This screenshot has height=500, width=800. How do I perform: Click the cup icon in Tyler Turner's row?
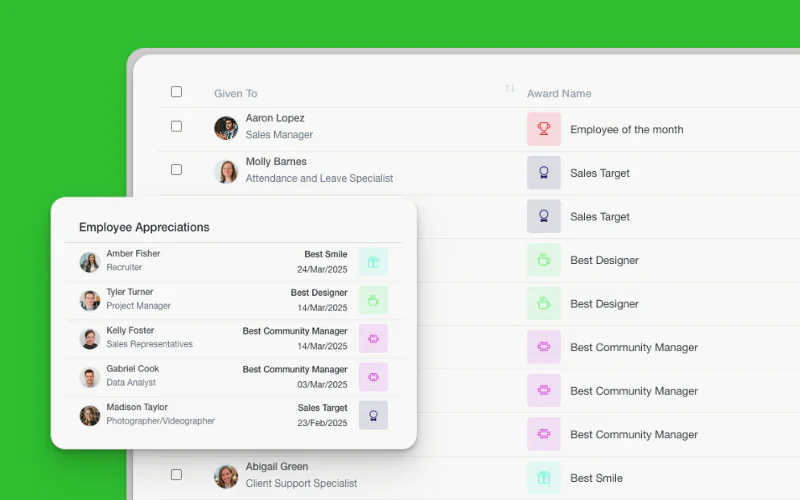point(373,300)
